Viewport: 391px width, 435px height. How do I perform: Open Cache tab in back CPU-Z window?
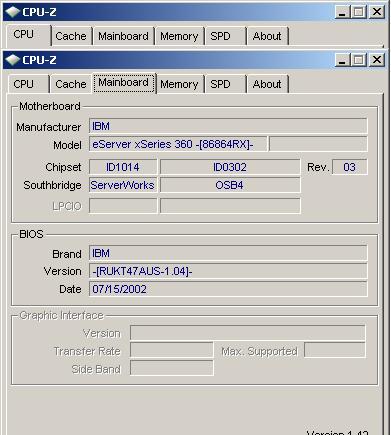71,36
